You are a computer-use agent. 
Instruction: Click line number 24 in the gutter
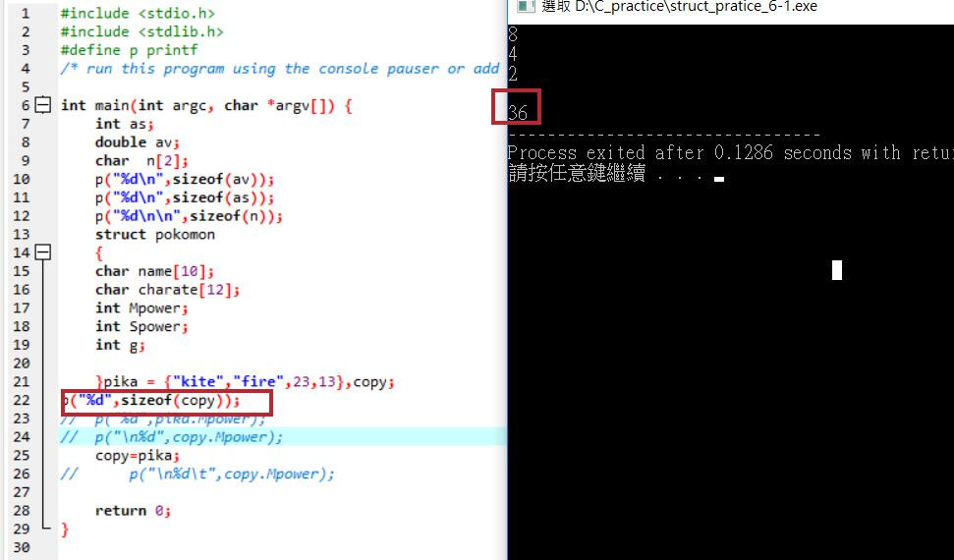pos(22,437)
